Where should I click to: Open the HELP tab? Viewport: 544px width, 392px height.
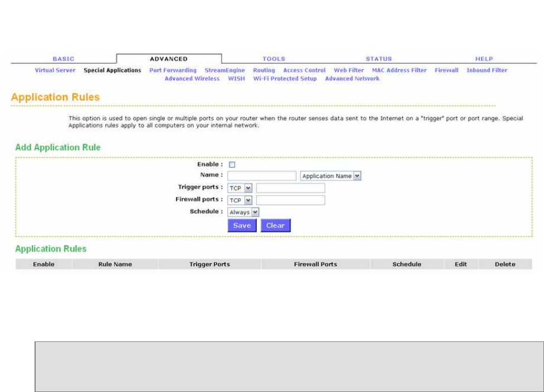484,59
